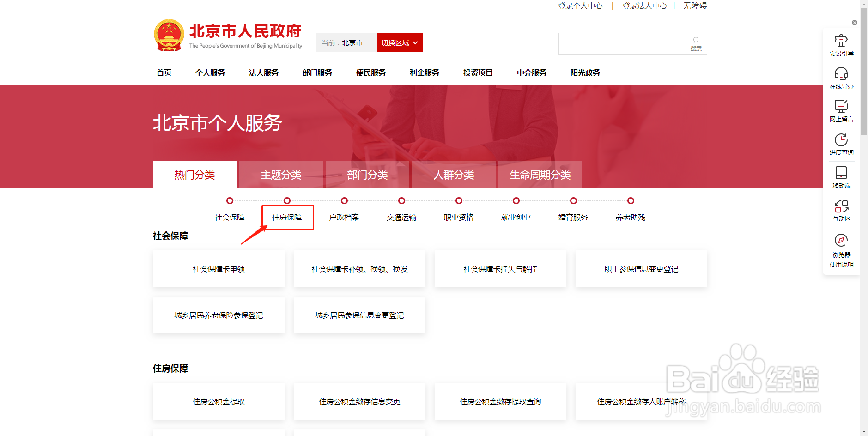Click the search magnifier icon
868x436 pixels.
(696, 41)
